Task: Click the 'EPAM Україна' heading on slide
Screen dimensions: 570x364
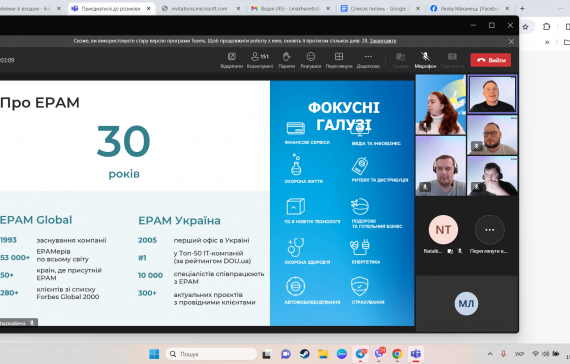Action: coord(179,220)
